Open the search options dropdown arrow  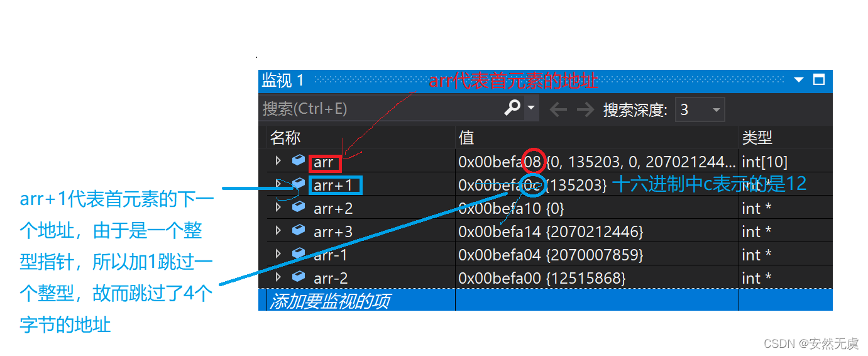531,108
